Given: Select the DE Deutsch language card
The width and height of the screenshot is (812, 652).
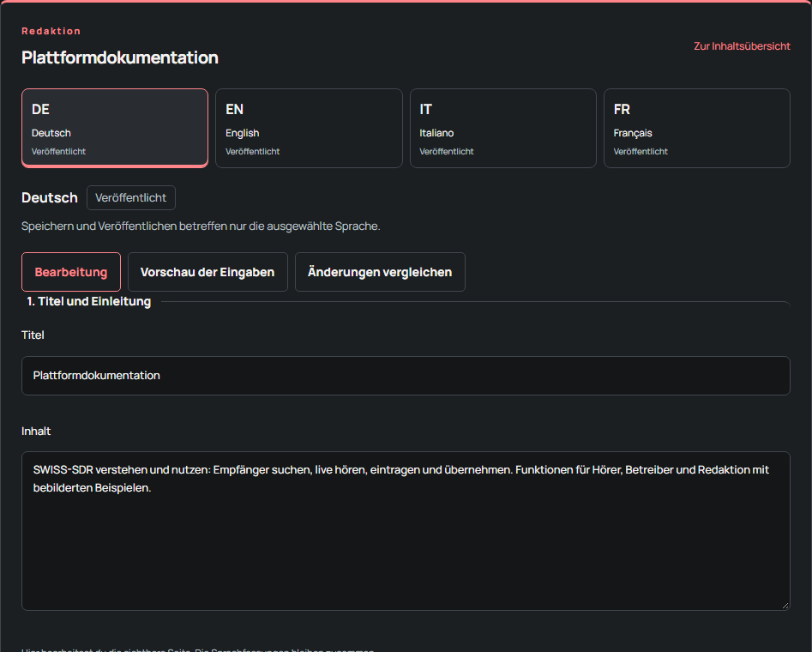Looking at the screenshot, I should tap(114, 128).
